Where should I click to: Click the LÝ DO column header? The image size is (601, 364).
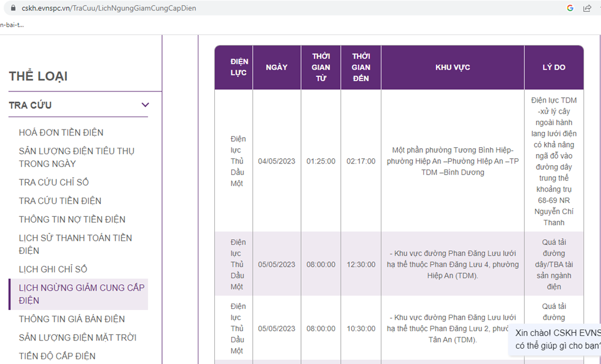pyautogui.click(x=554, y=67)
